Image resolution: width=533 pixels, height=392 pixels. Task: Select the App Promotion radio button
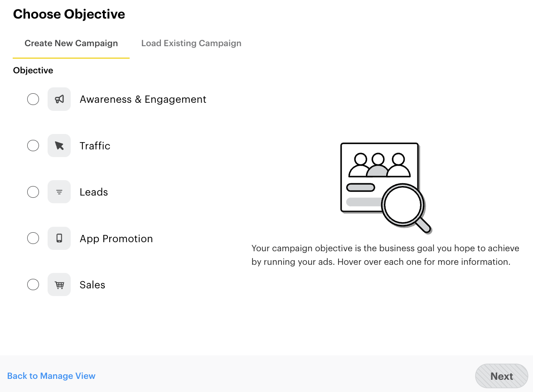tap(33, 238)
